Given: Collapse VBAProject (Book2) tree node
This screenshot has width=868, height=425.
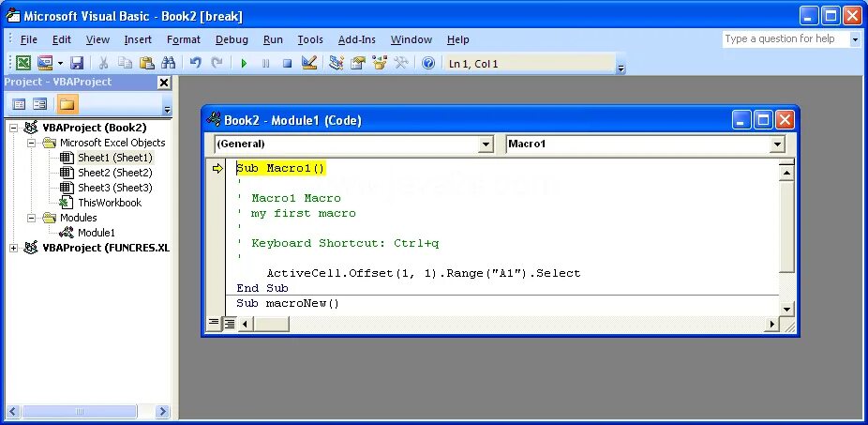Looking at the screenshot, I should (14, 128).
